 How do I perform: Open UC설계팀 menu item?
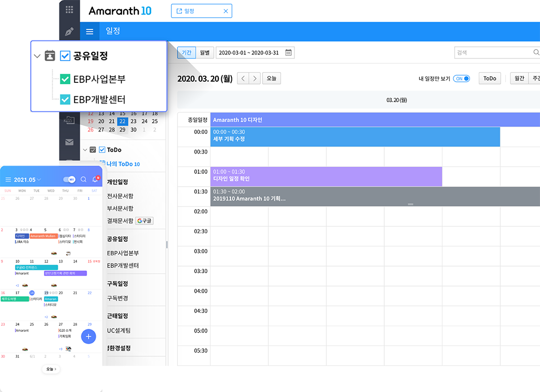(x=119, y=330)
